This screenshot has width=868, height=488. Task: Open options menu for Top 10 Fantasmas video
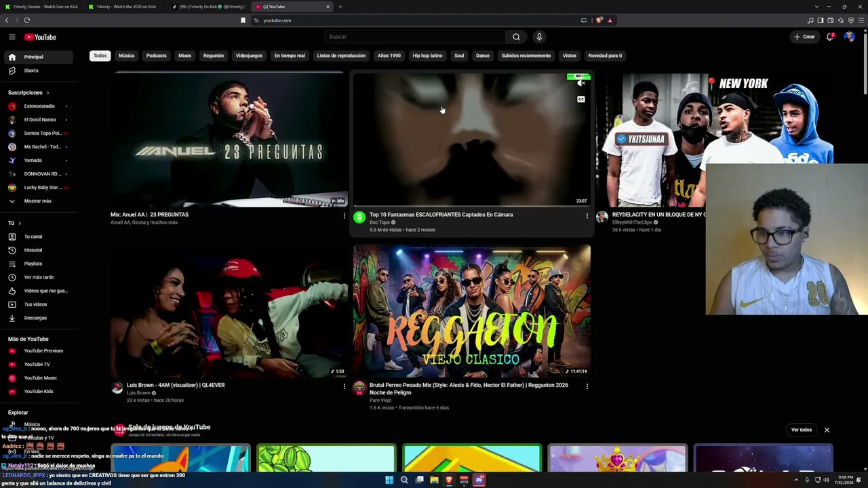click(587, 216)
